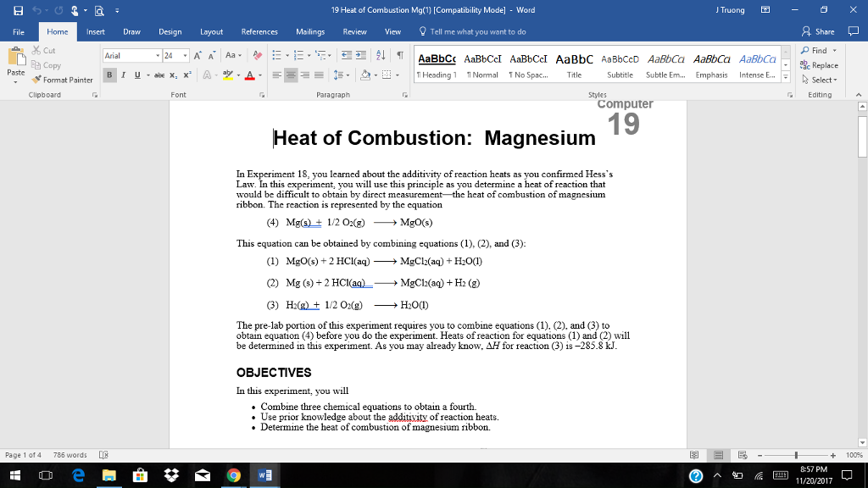Screen dimensions: 868x488
Task: Switch to the Layout tab
Action: click(x=211, y=31)
